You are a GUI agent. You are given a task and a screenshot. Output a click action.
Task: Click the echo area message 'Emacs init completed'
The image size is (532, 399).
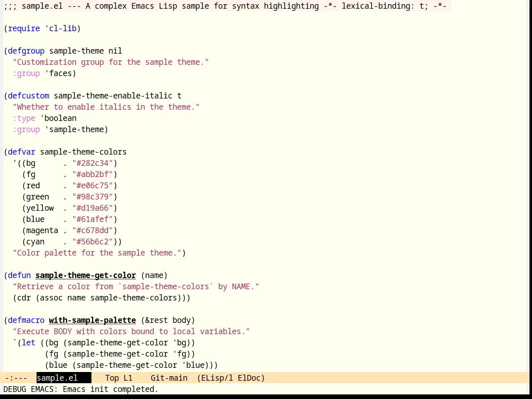[111, 389]
